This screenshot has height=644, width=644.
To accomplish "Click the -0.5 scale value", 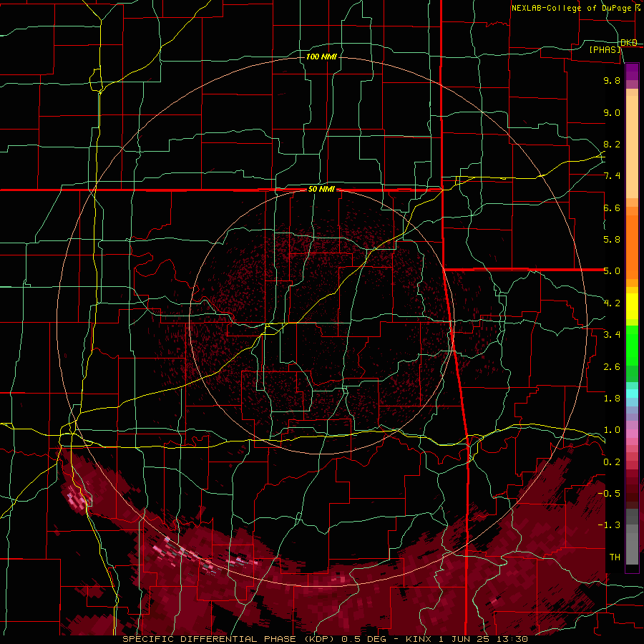I will click(609, 494).
